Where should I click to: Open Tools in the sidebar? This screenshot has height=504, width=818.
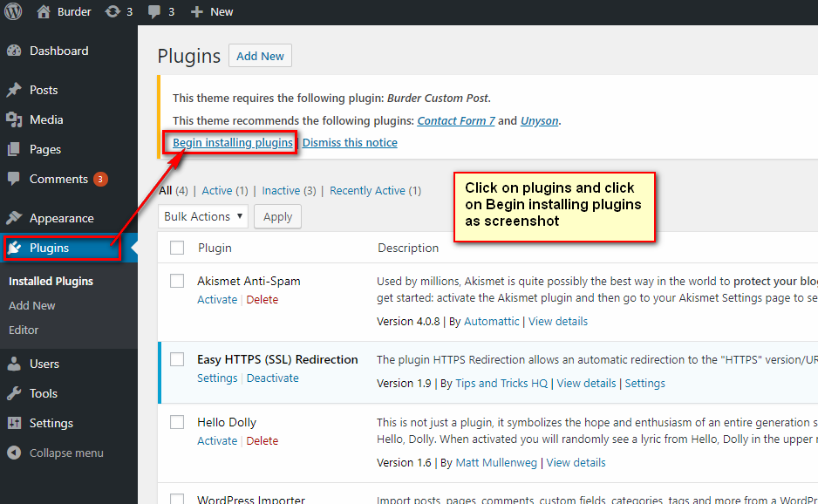pos(44,393)
